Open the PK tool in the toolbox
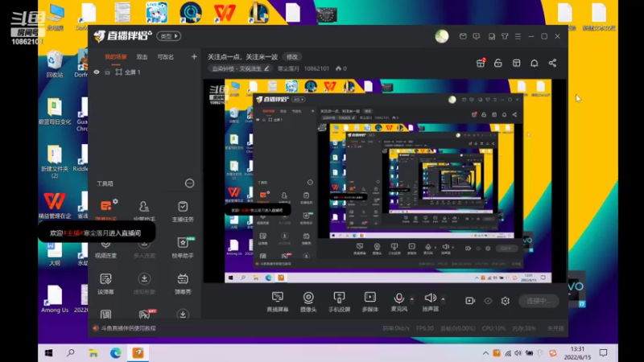 (144, 315)
